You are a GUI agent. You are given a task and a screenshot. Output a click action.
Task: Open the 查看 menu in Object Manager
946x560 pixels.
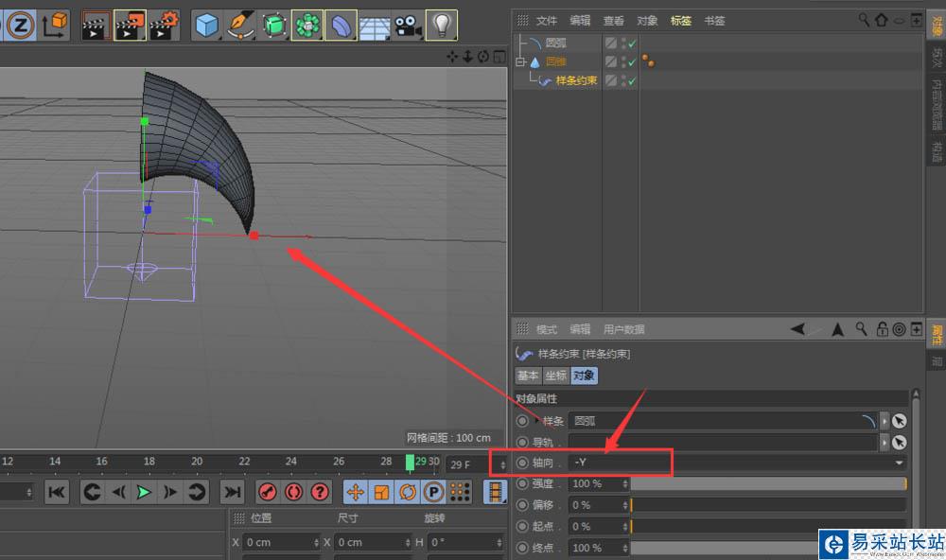coord(614,21)
